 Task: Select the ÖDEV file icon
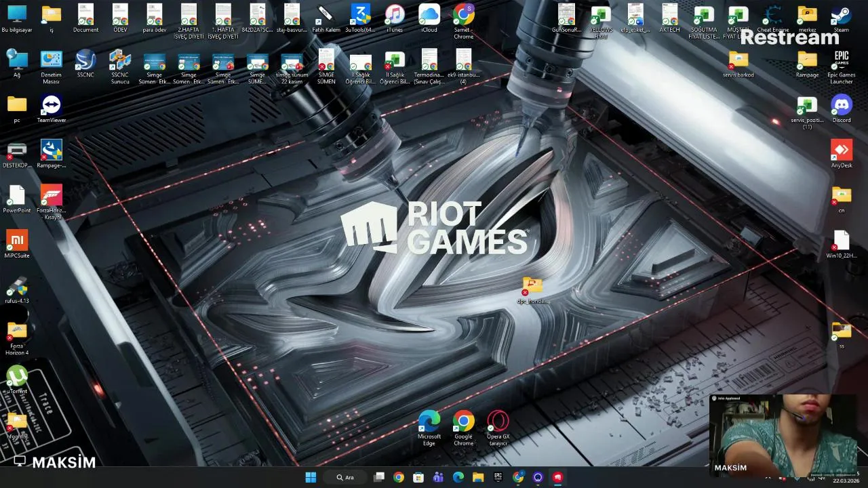pyautogui.click(x=120, y=18)
